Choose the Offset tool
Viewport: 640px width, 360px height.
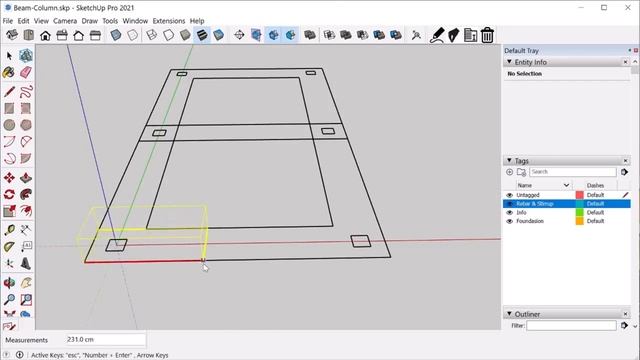[26, 211]
